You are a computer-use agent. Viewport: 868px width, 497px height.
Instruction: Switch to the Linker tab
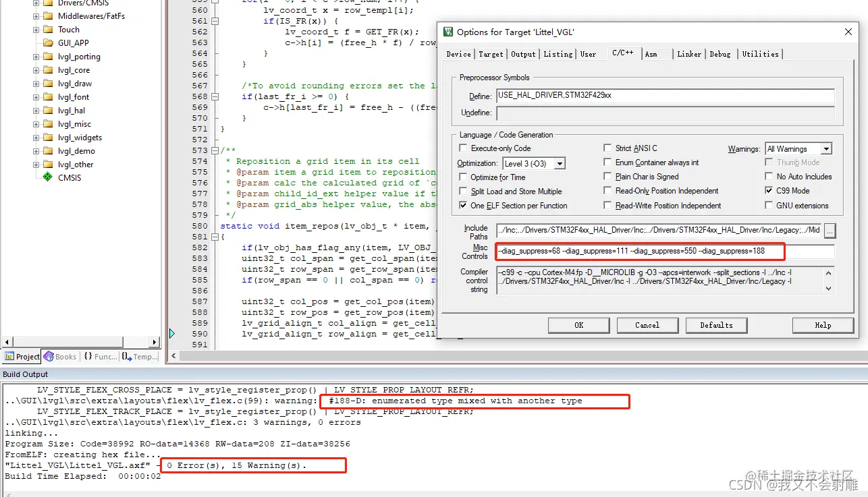(689, 54)
